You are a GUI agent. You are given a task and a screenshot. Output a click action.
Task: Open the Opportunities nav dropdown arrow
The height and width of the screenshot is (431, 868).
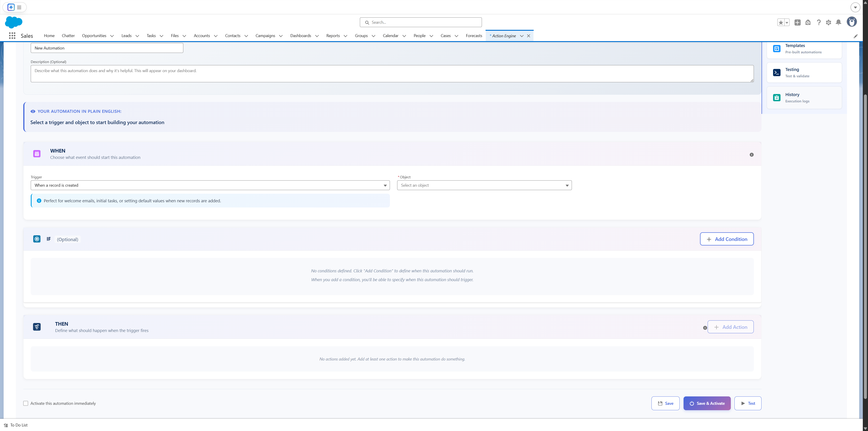pyautogui.click(x=112, y=36)
